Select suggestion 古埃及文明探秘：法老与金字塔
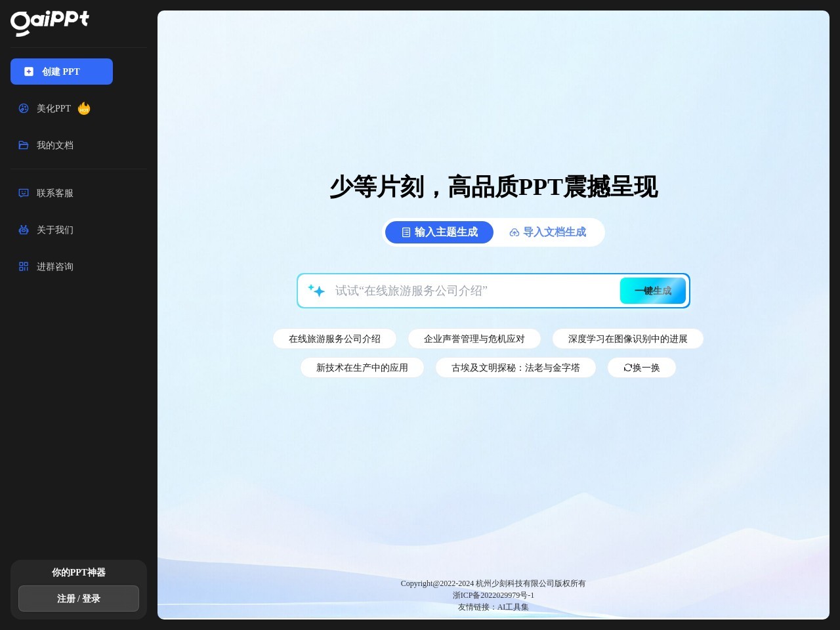 516,367
